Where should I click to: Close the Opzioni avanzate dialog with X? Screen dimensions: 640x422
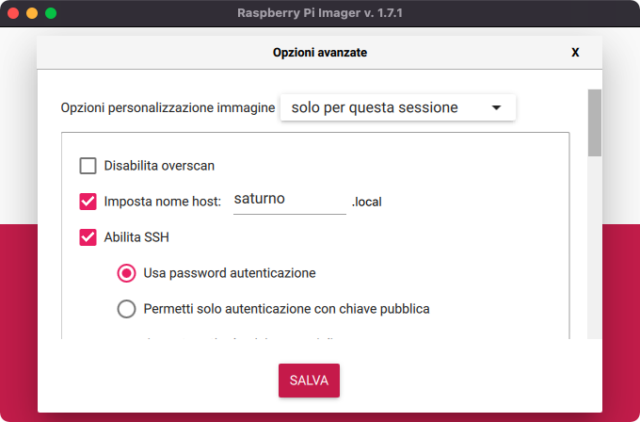pos(575,53)
